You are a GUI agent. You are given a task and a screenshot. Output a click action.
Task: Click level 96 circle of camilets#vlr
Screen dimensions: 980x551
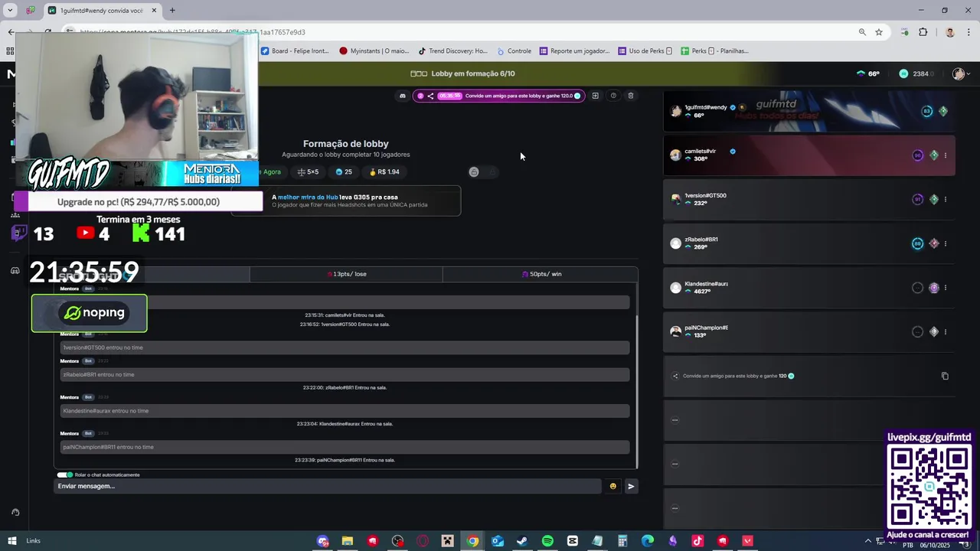point(917,155)
